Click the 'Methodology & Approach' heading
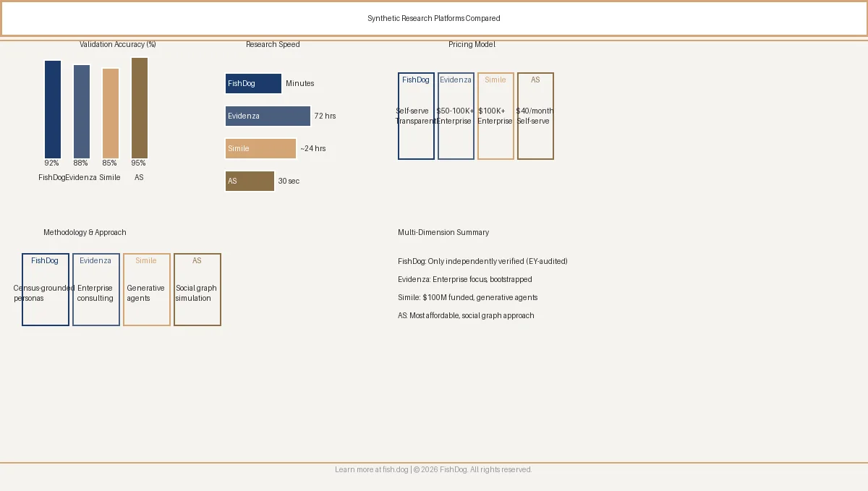This screenshot has width=868, height=491. click(x=85, y=232)
